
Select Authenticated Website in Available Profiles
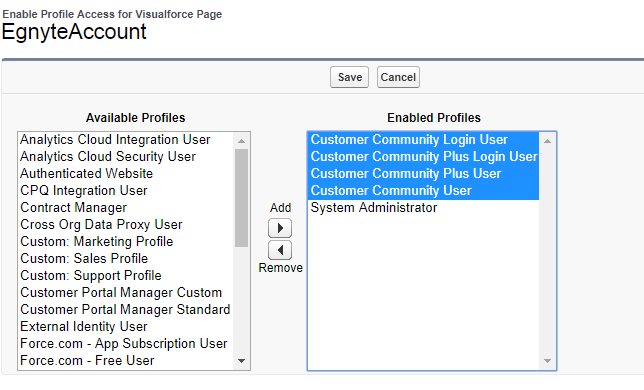(x=126, y=174)
